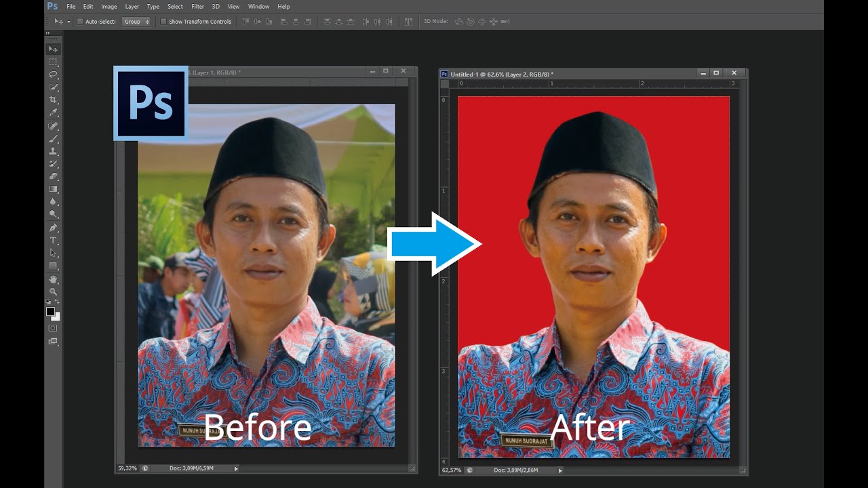Click the 62,57% zoom field

(452, 470)
